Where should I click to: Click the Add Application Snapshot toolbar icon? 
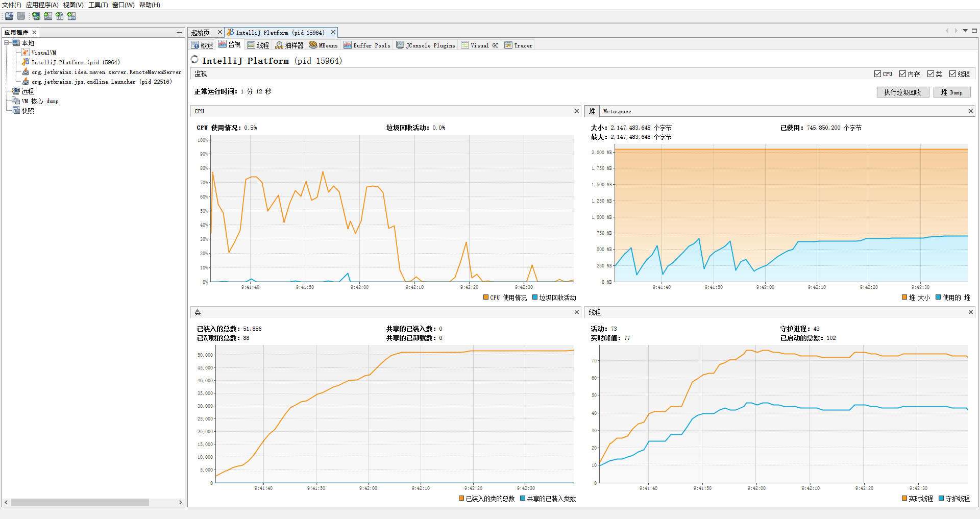[71, 16]
